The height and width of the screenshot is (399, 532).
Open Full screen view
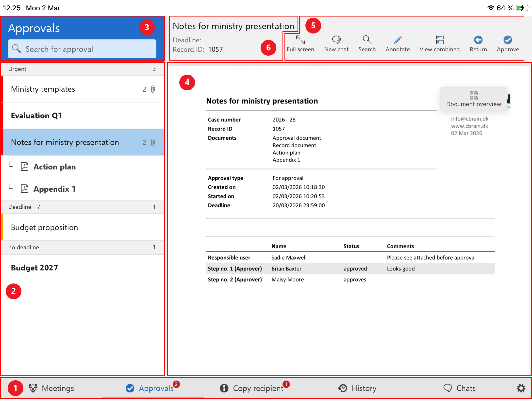(300, 44)
